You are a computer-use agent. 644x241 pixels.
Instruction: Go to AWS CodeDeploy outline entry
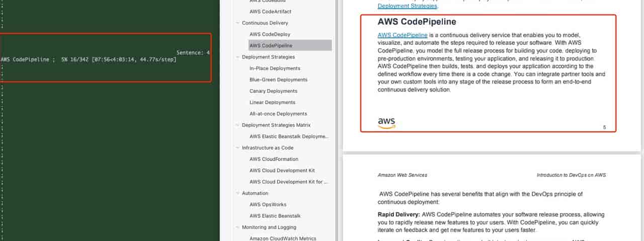270,34
